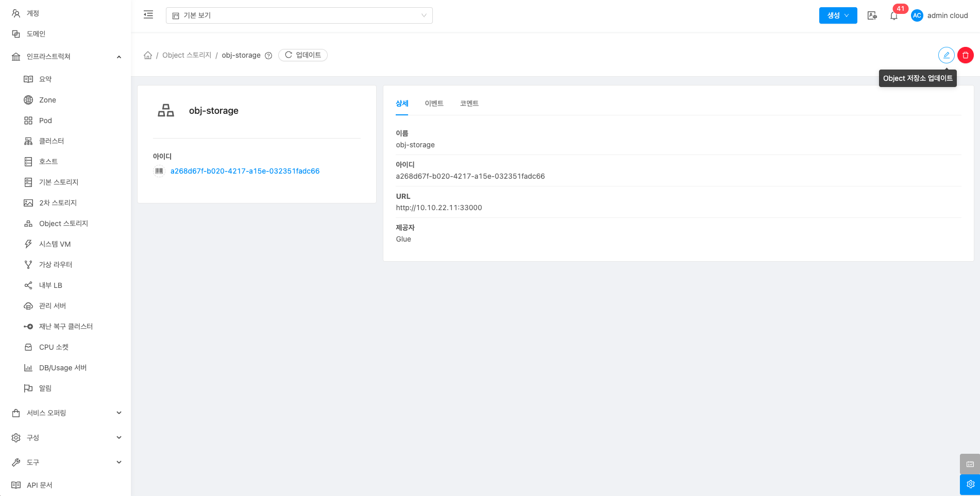Image resolution: width=980 pixels, height=496 pixels.
Task: Click the language translation icon in header
Action: click(872, 15)
